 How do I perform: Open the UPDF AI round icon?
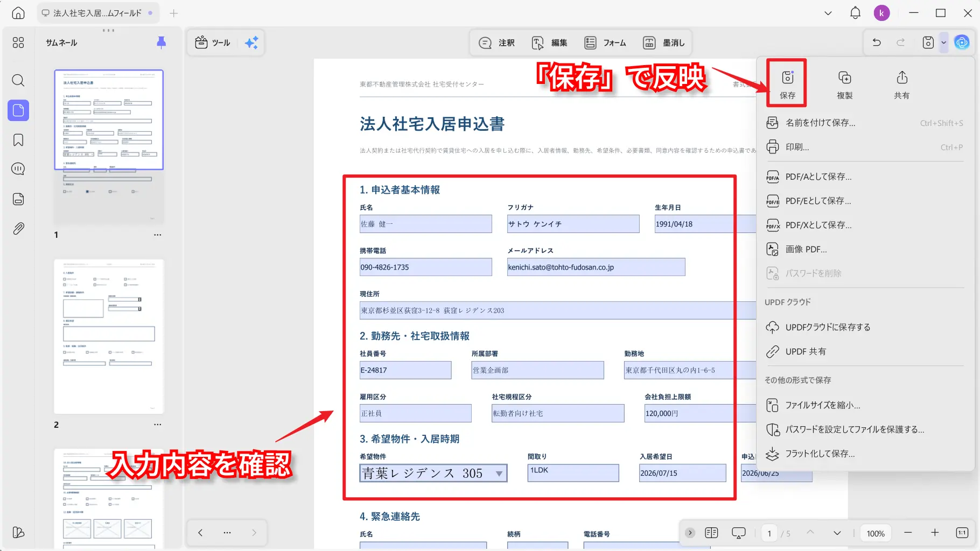click(962, 42)
